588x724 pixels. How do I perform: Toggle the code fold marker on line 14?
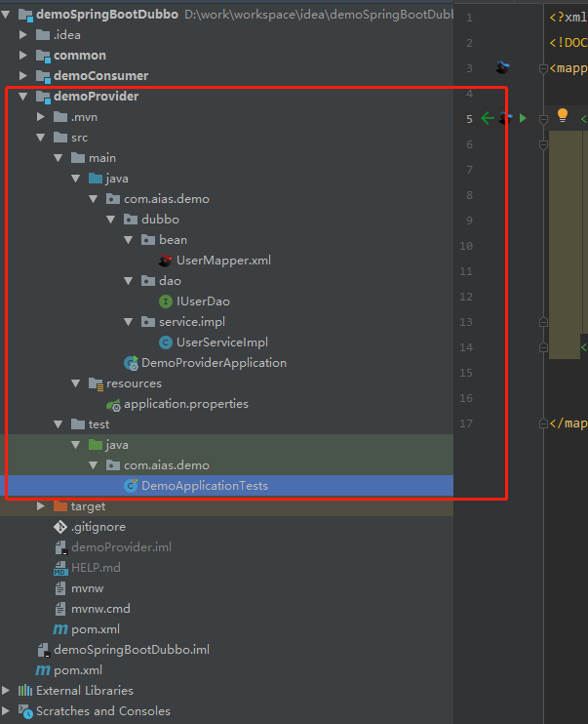[x=543, y=347]
